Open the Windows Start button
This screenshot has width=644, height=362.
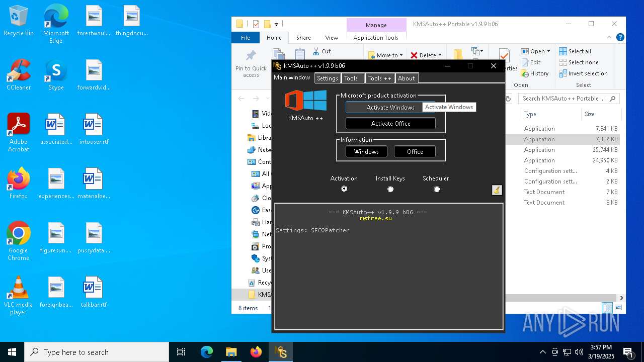point(12,352)
